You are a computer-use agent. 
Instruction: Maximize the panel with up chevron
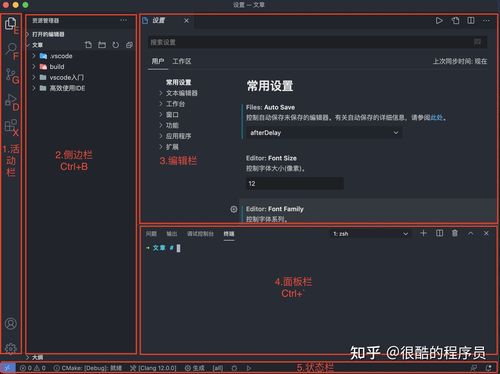pos(470,233)
